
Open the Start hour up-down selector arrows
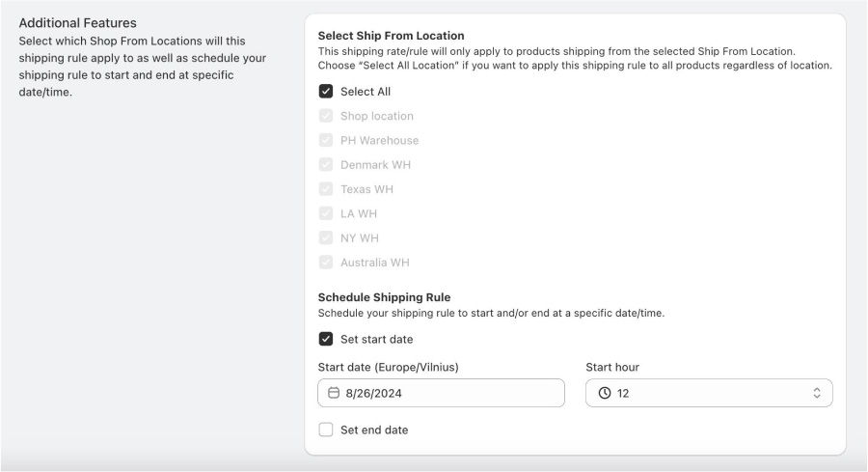click(817, 393)
